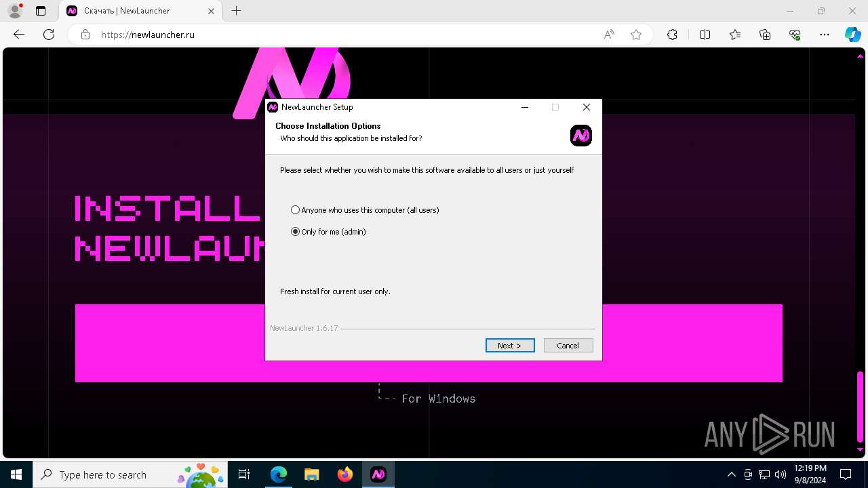
Task: Open network status tray icon
Action: (764, 474)
